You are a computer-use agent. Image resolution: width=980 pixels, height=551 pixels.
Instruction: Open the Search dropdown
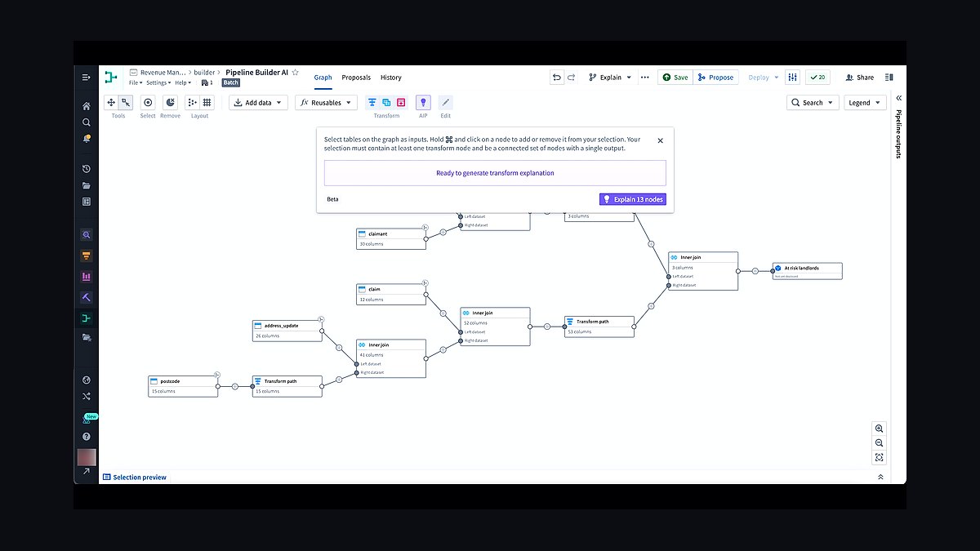[x=813, y=103]
